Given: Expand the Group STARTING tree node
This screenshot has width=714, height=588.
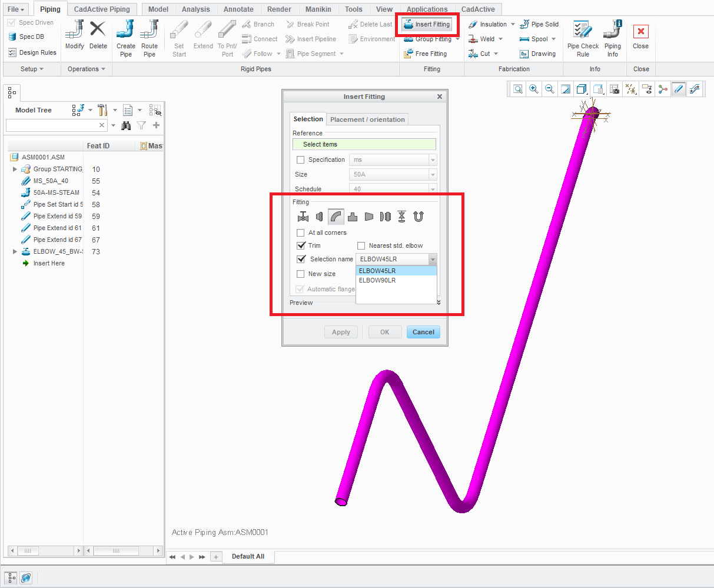Looking at the screenshot, I should click(x=15, y=169).
